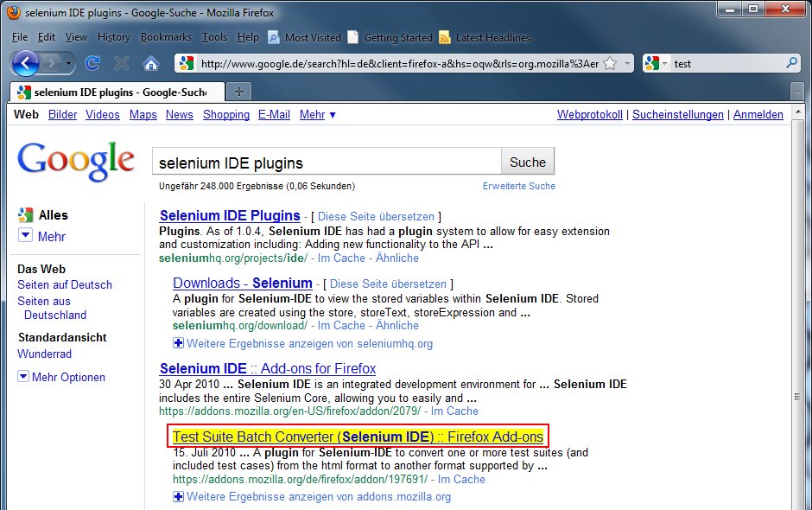Image resolution: width=812 pixels, height=510 pixels.
Task: Open Selenium IDE :: Add-ons for Firefox result
Action: click(267, 368)
